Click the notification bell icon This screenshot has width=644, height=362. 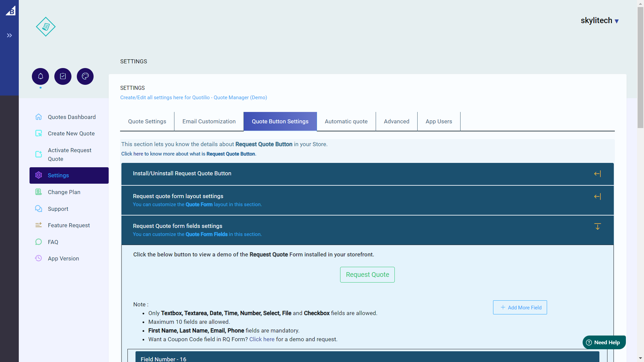click(x=40, y=76)
